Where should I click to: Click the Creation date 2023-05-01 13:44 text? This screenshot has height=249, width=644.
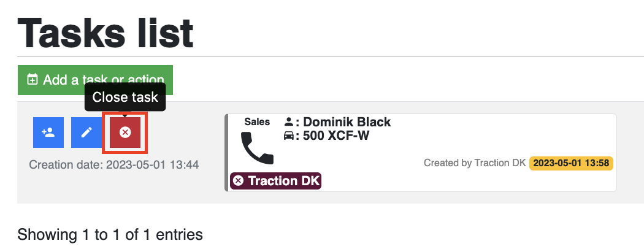tap(114, 165)
